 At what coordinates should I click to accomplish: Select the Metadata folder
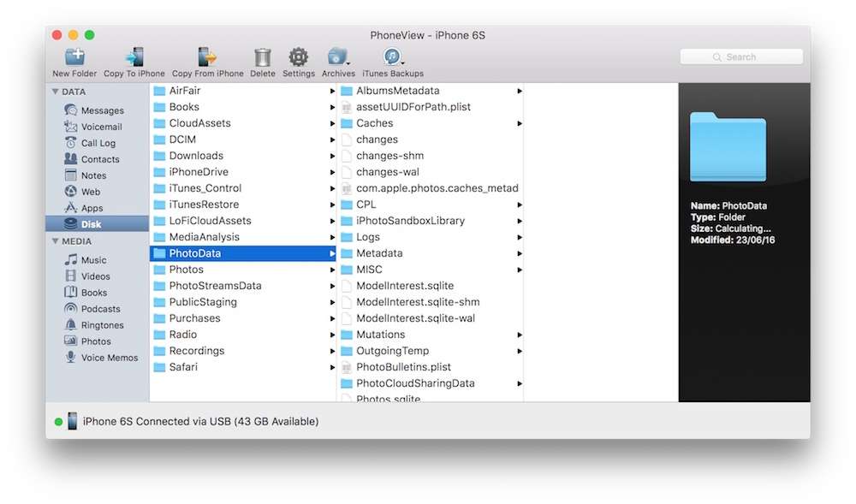click(431, 253)
